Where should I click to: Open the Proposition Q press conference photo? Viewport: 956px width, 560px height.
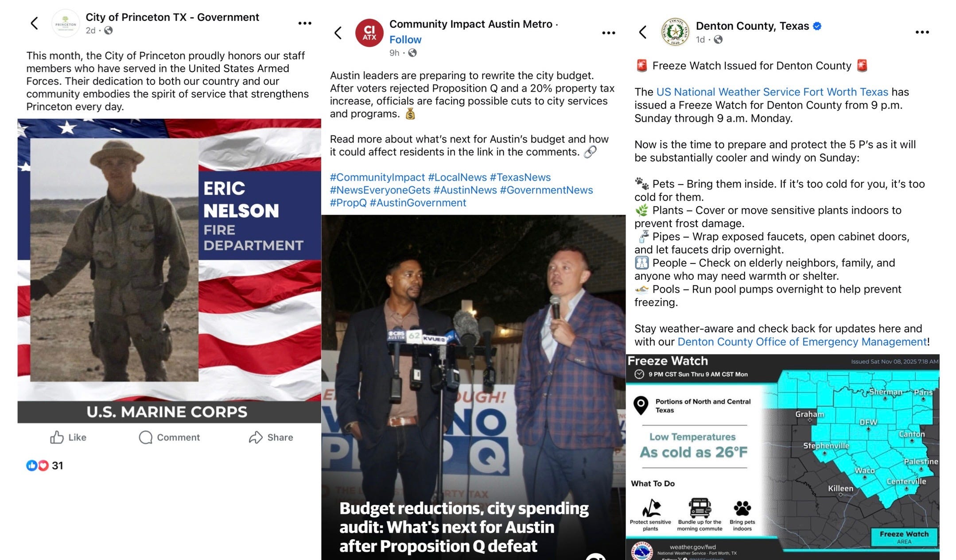pyautogui.click(x=473, y=387)
